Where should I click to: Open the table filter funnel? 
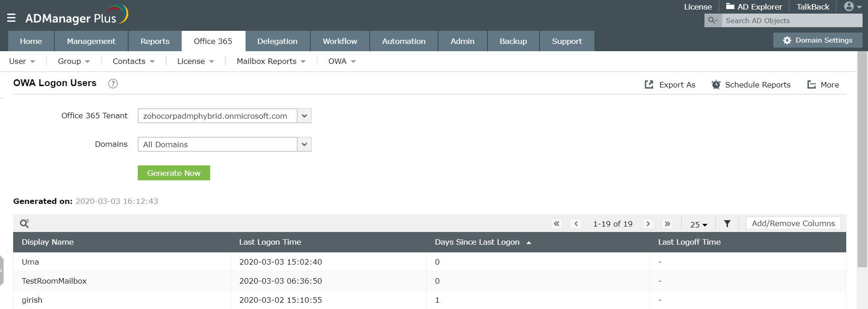727,224
